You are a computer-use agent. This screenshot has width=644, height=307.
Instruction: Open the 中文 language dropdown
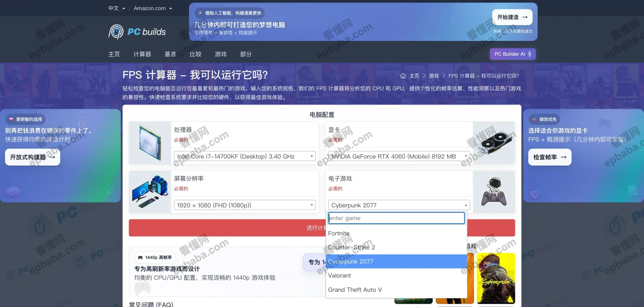(117, 8)
